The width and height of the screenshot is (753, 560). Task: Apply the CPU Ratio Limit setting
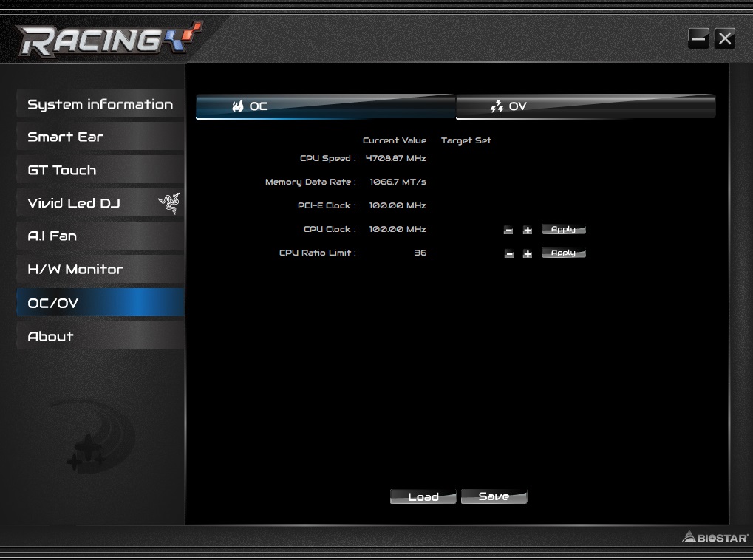563,253
